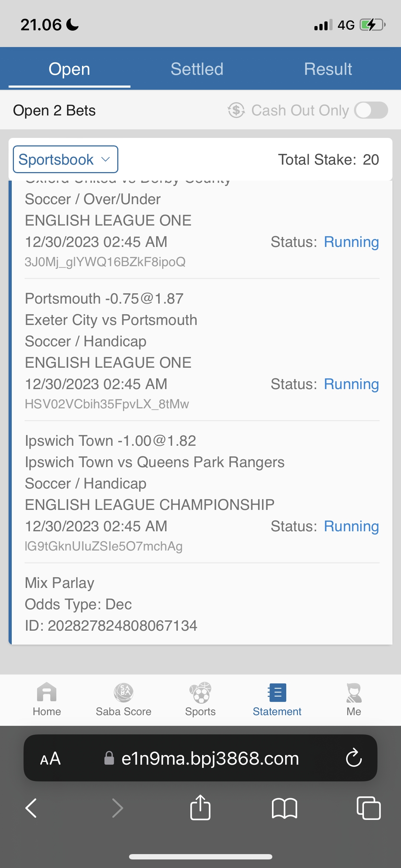This screenshot has width=401, height=868.
Task: Tap the Safari share icon
Action: point(200,808)
